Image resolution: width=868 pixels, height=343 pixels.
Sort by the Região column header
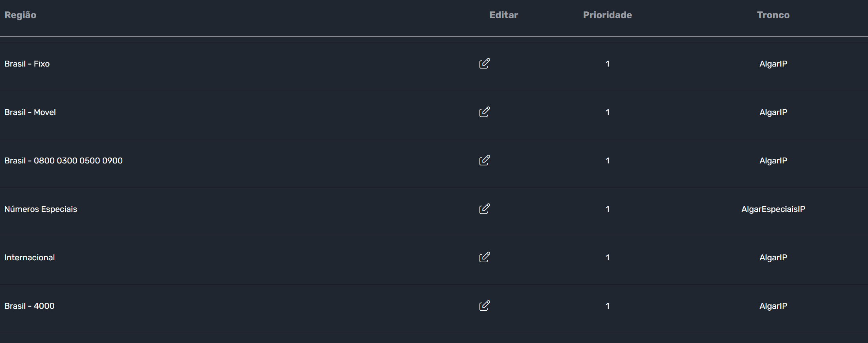point(20,15)
